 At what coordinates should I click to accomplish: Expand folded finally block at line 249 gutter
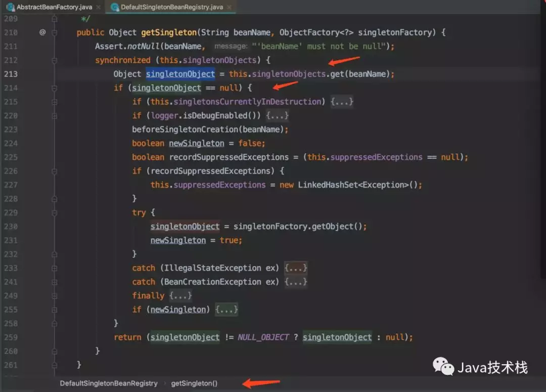click(54, 296)
